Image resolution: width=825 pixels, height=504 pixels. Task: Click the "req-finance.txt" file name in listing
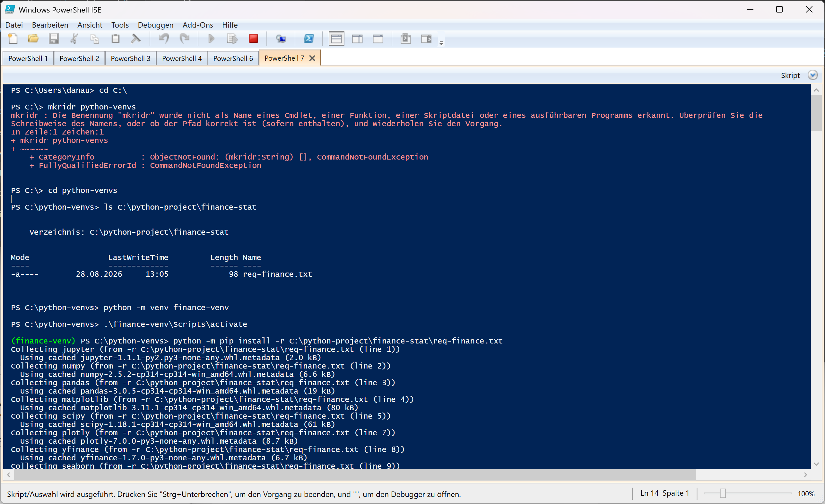tap(277, 274)
